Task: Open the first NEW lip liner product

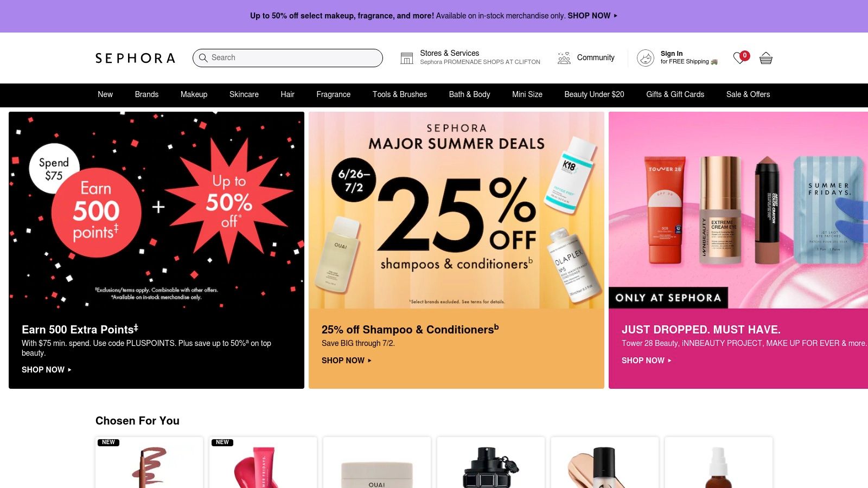Action: (x=149, y=463)
